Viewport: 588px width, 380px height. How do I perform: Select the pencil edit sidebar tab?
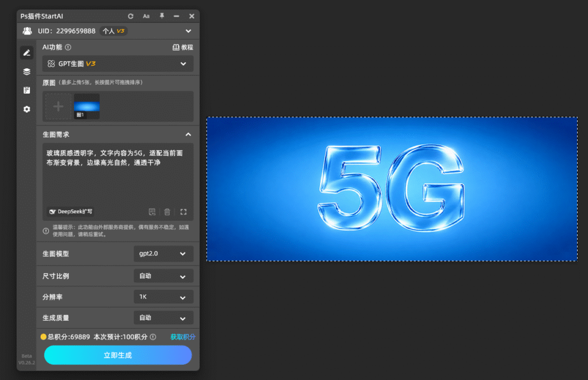(x=26, y=53)
